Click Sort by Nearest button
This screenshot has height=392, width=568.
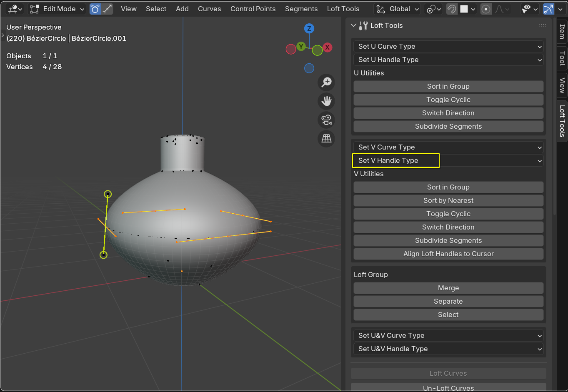click(448, 200)
